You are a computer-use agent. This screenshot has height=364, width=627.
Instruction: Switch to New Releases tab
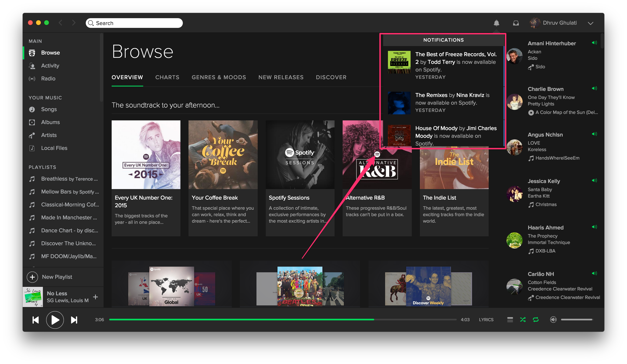(x=281, y=77)
